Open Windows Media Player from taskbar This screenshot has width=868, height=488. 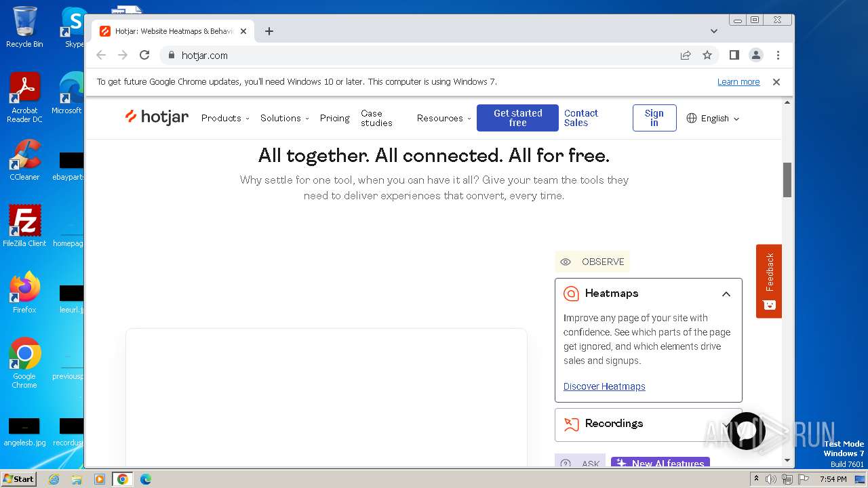[x=100, y=479]
